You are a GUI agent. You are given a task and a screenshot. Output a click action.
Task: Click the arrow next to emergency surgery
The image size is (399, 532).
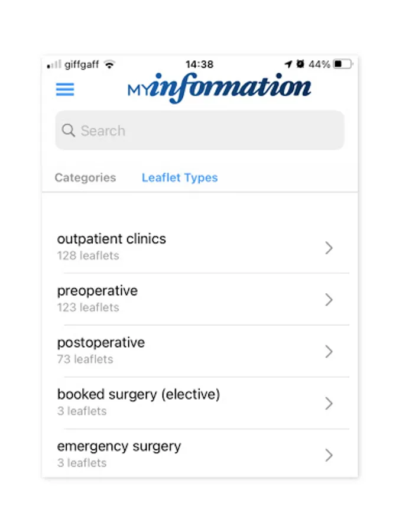tap(329, 455)
